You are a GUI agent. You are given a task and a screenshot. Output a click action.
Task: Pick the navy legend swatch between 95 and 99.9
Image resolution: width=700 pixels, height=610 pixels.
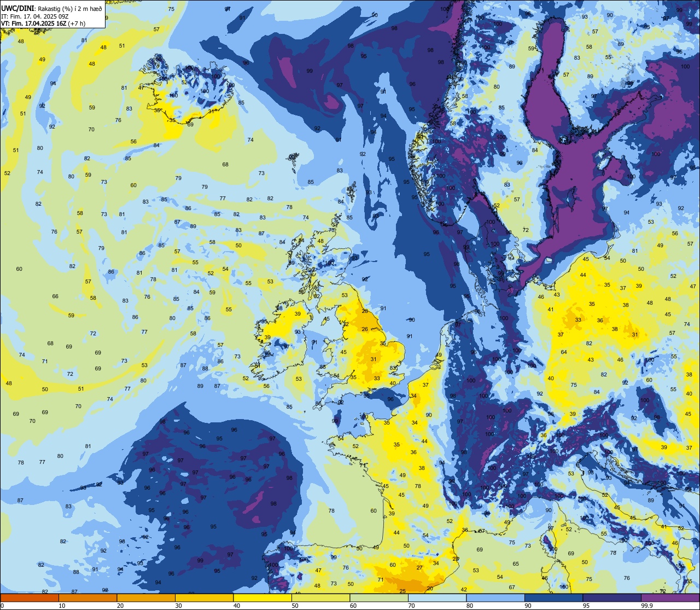tap(612, 597)
